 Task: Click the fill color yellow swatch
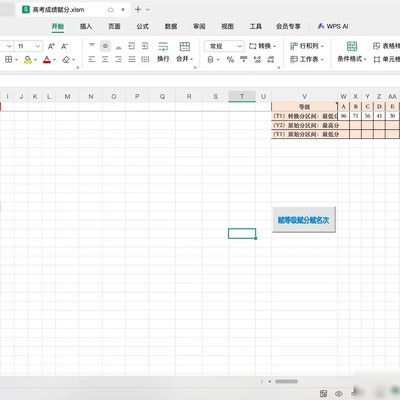coord(28,60)
